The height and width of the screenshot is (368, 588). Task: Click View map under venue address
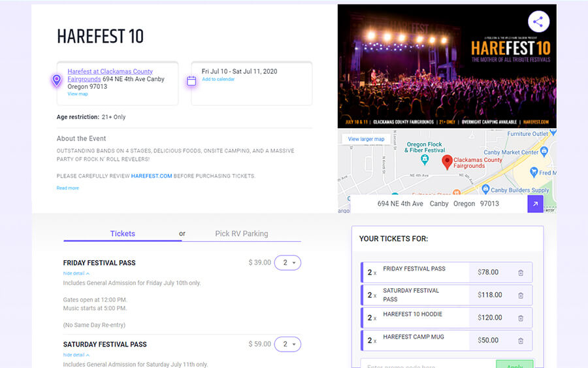78,94
